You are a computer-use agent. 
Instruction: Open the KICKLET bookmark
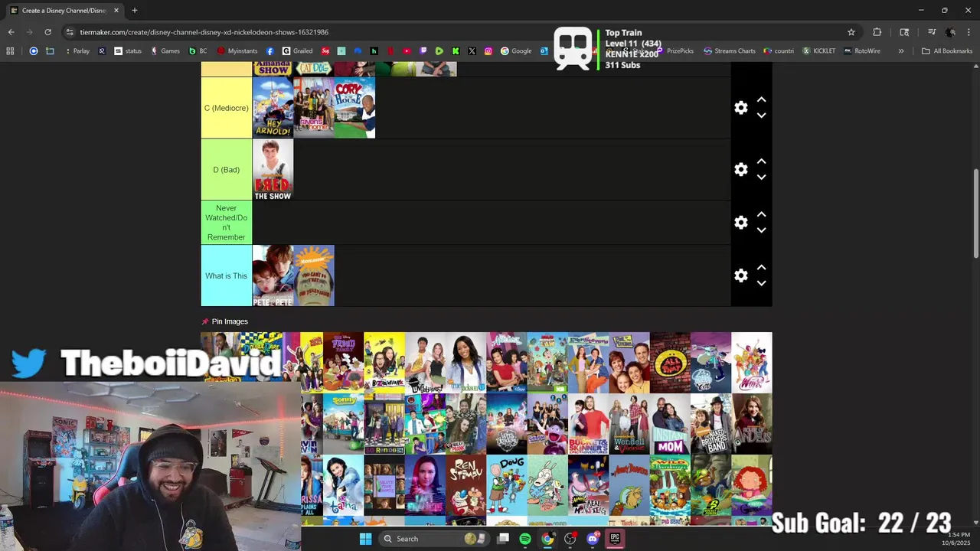point(819,51)
